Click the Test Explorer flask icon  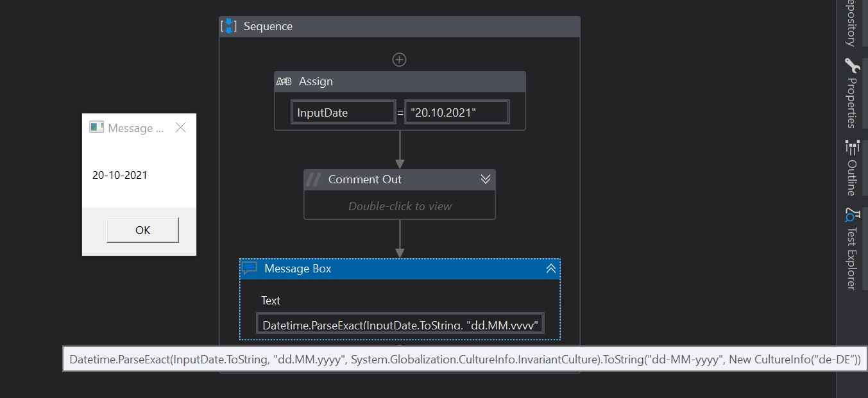pos(852,215)
